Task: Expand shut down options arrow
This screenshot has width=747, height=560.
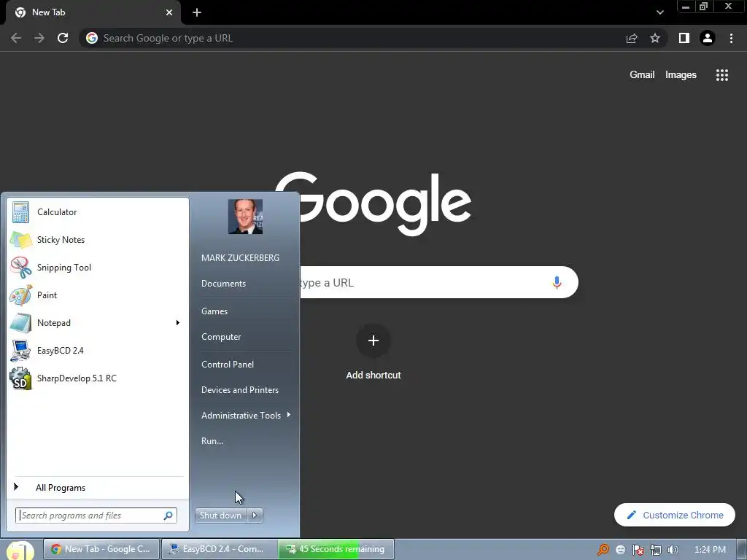Action: click(x=255, y=516)
